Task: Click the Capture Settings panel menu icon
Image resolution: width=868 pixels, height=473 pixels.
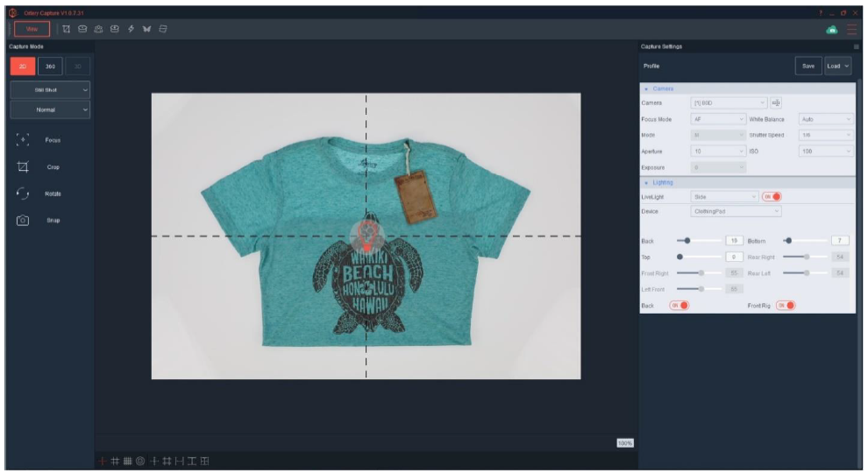Action: (857, 47)
